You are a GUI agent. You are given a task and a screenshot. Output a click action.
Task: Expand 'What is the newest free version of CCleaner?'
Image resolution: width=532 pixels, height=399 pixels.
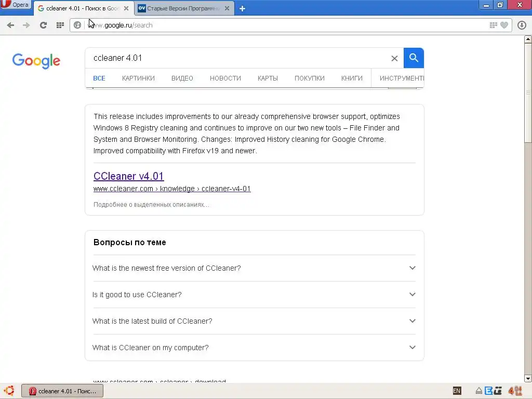point(254,268)
